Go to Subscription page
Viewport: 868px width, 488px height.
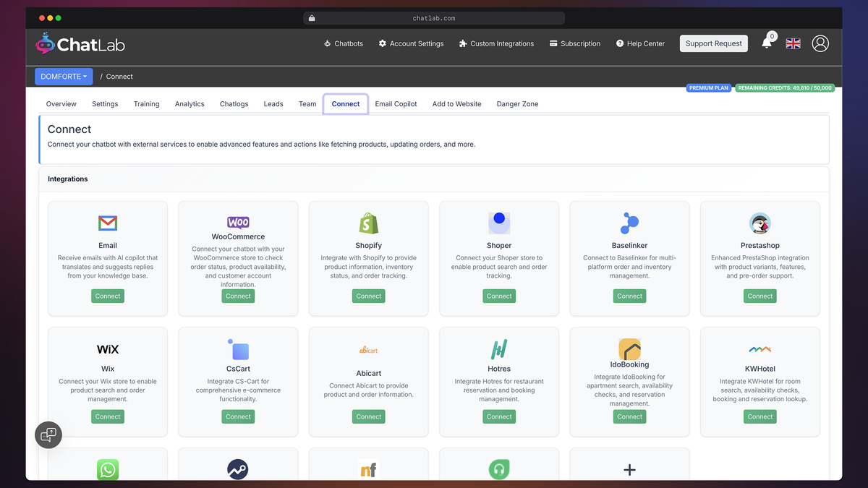[575, 43]
